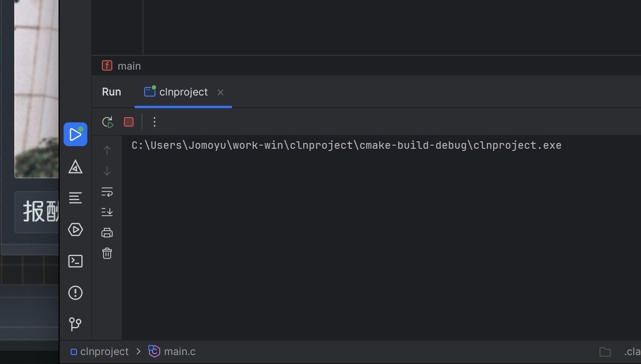Open the Git version control panel

pos(75,324)
